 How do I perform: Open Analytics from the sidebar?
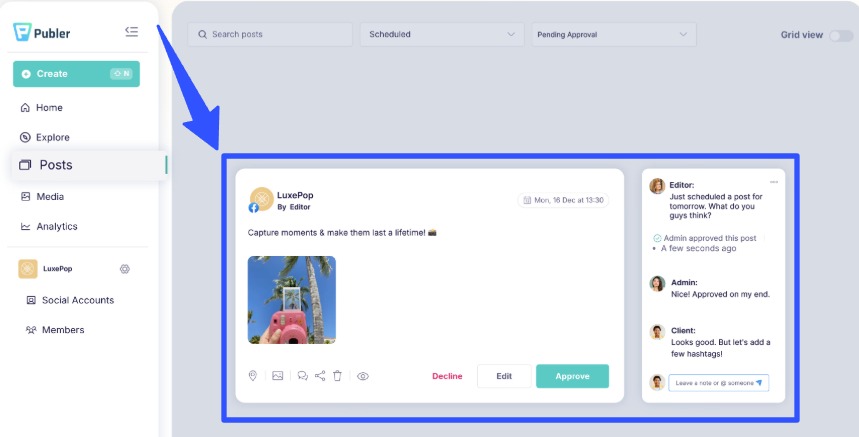tap(57, 227)
